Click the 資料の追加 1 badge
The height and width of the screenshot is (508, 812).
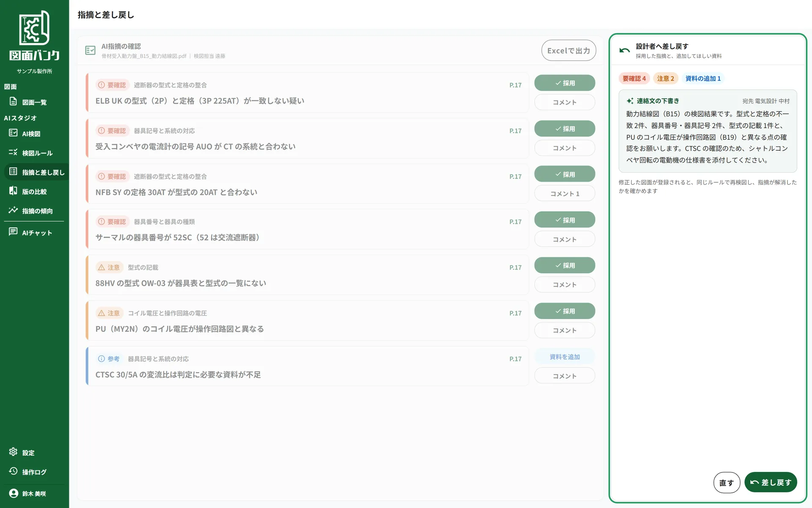click(703, 78)
